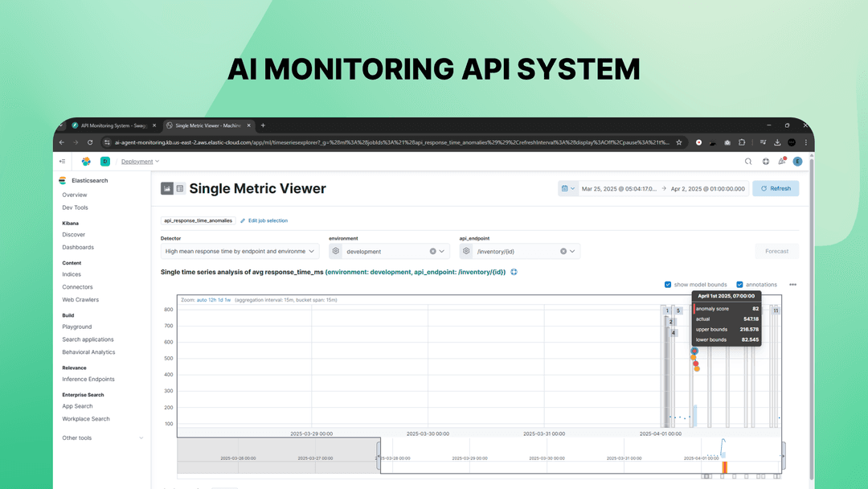Open the teal D space avatar
Screen dimensions: 868x489
click(104, 161)
